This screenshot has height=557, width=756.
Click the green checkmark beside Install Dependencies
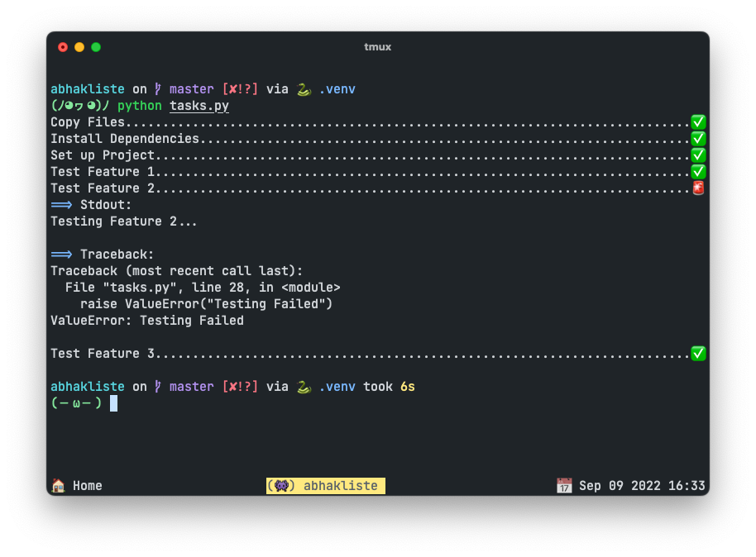click(698, 139)
